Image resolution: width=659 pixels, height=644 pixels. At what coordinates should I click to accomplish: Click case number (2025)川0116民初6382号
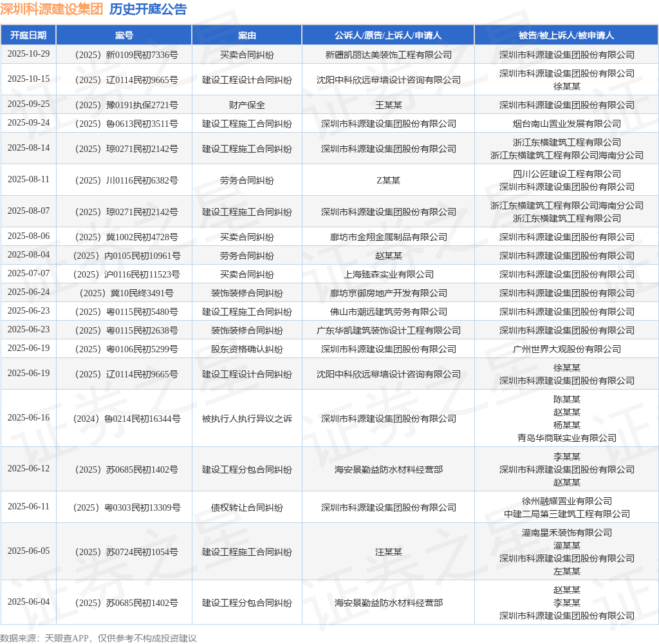coord(126,180)
